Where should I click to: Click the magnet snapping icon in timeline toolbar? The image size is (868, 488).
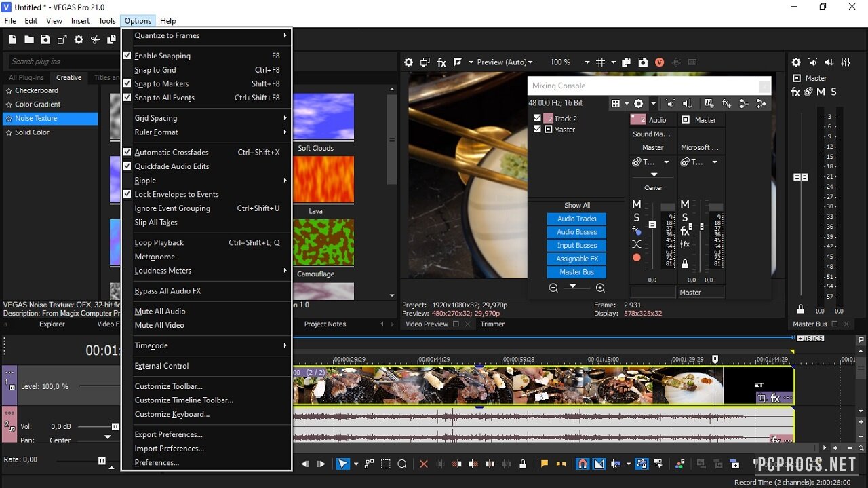pos(582,464)
